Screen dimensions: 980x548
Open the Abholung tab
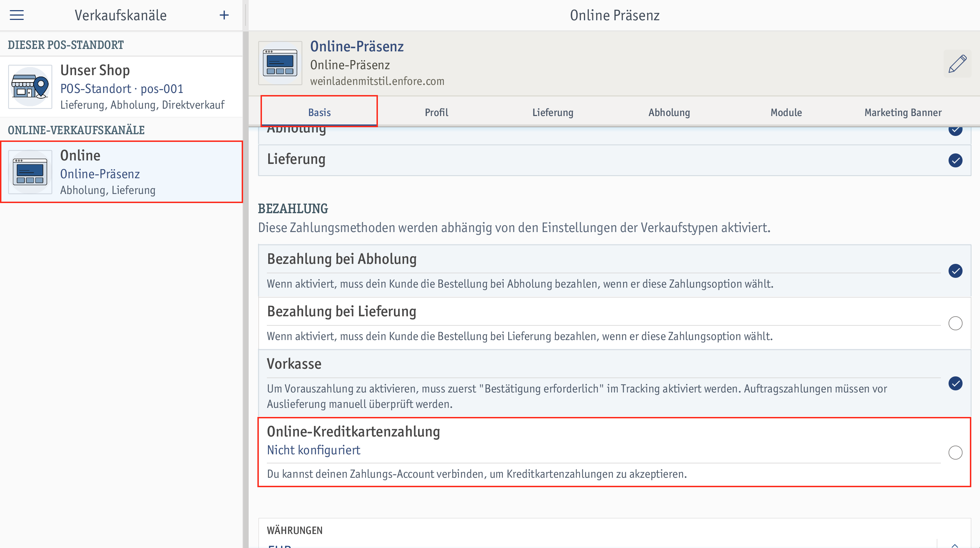pyautogui.click(x=669, y=112)
